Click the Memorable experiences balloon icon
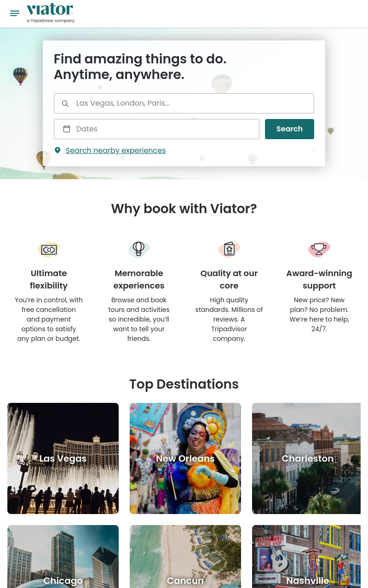368x588 pixels. (x=139, y=249)
